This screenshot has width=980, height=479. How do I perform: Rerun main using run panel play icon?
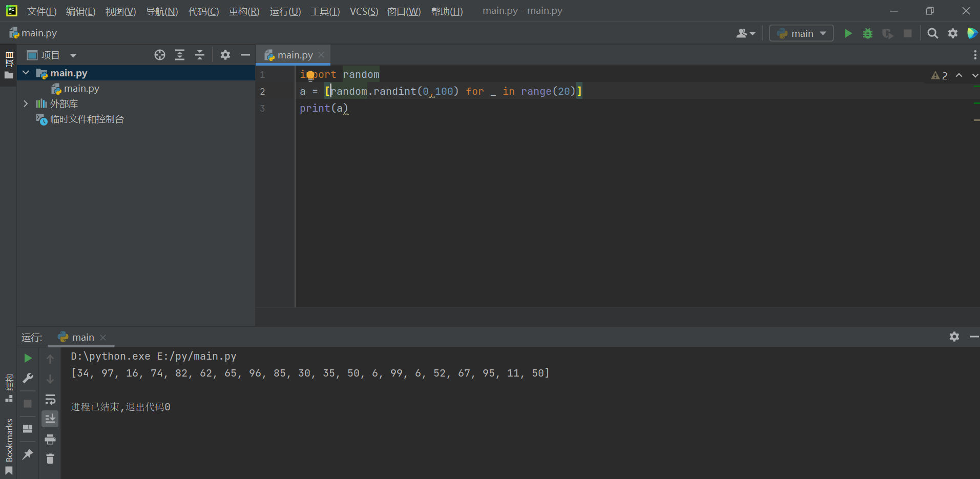point(28,358)
